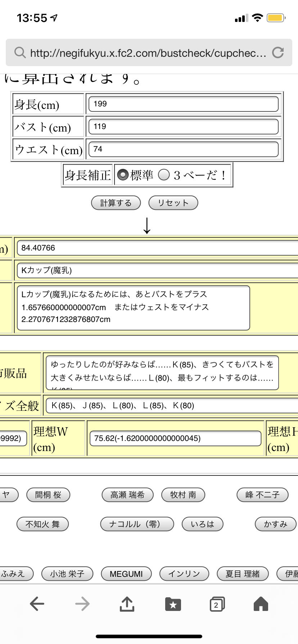
Task: Select the 標準 height correction radio
Action: pos(123,175)
